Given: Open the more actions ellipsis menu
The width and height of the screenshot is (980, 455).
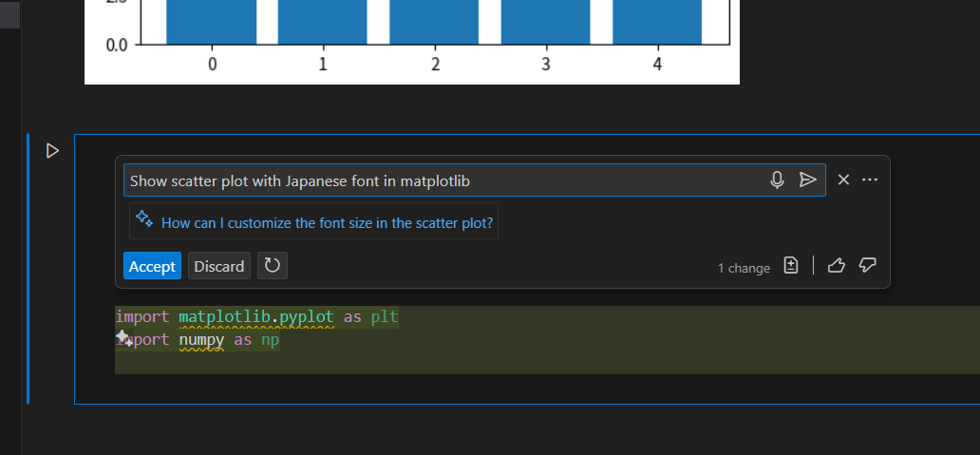Looking at the screenshot, I should (870, 180).
